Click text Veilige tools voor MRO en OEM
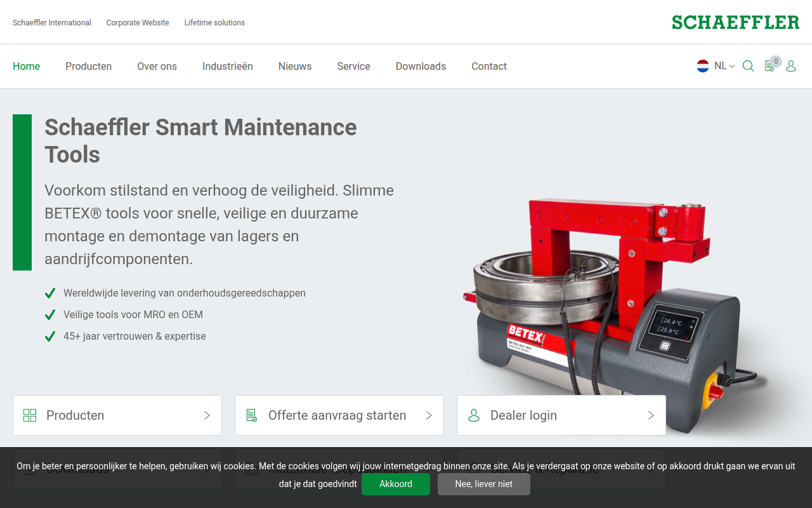Screen dimensions: 812x508 pyautogui.click(x=133, y=314)
